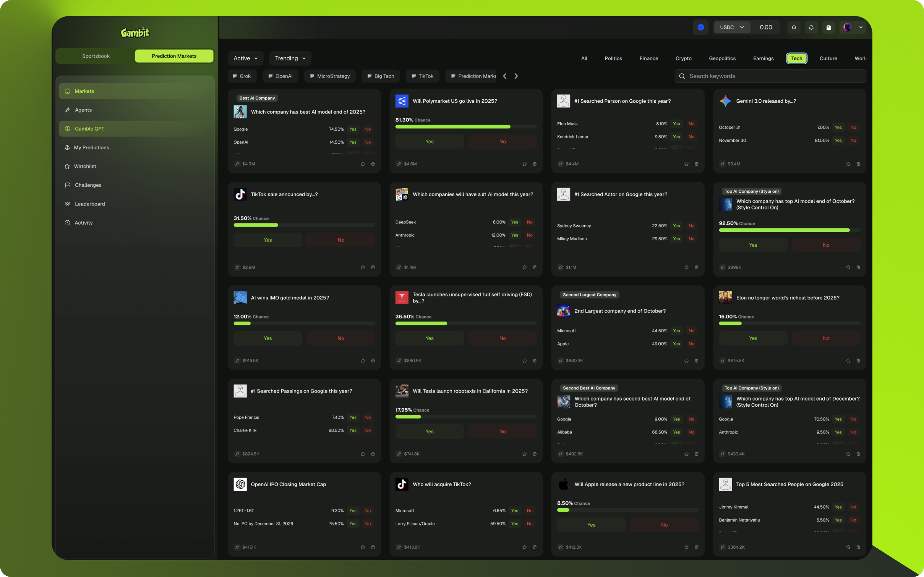Viewport: 924px width, 577px height.
Task: Open the notifications bell
Action: (811, 27)
